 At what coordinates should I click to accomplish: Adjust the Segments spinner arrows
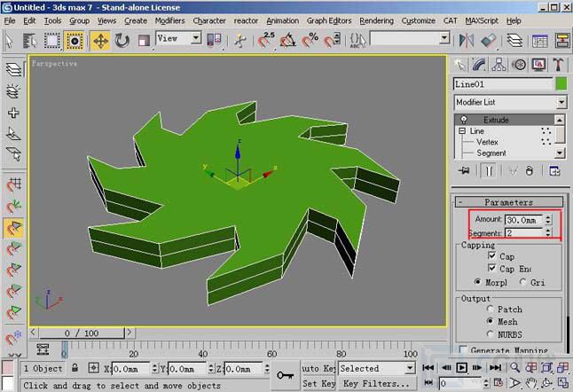548,232
